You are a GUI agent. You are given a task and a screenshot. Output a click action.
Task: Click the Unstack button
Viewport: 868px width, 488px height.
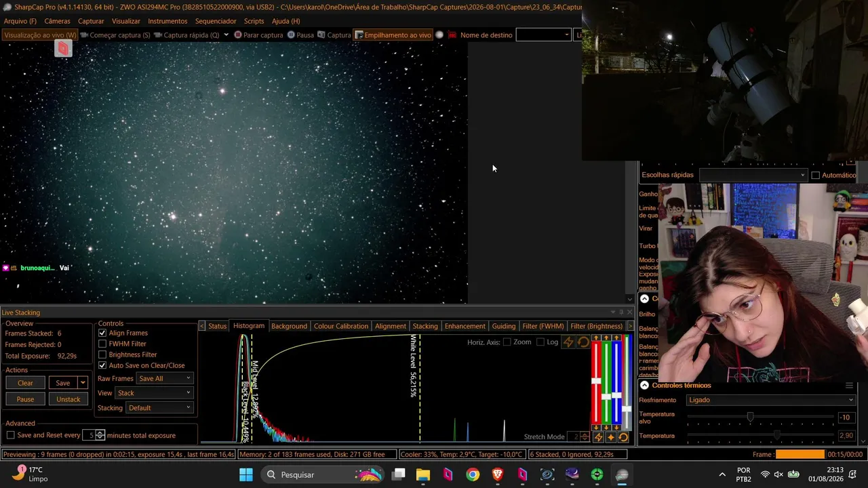pos(68,399)
